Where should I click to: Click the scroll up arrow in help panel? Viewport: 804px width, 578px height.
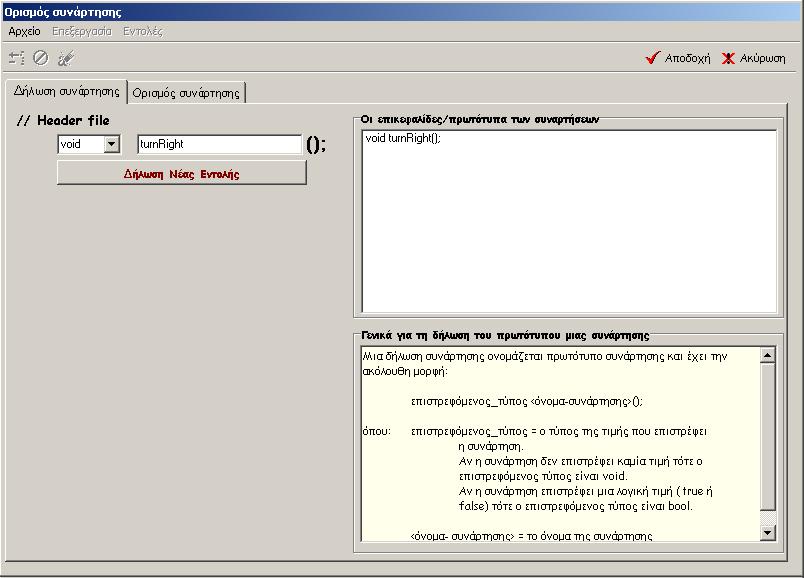tap(767, 355)
